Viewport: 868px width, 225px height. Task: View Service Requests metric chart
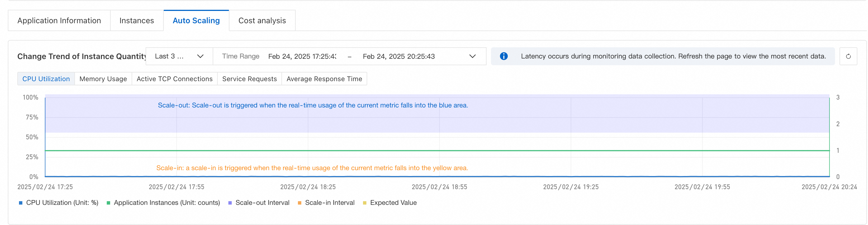[x=249, y=79]
